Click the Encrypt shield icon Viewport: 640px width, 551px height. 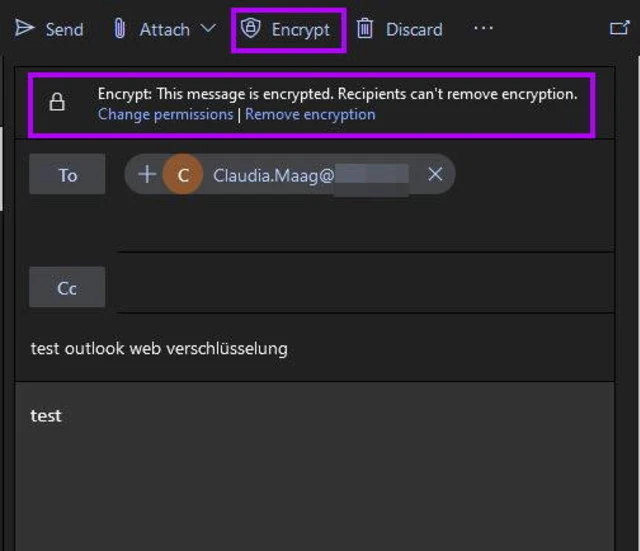[250, 29]
